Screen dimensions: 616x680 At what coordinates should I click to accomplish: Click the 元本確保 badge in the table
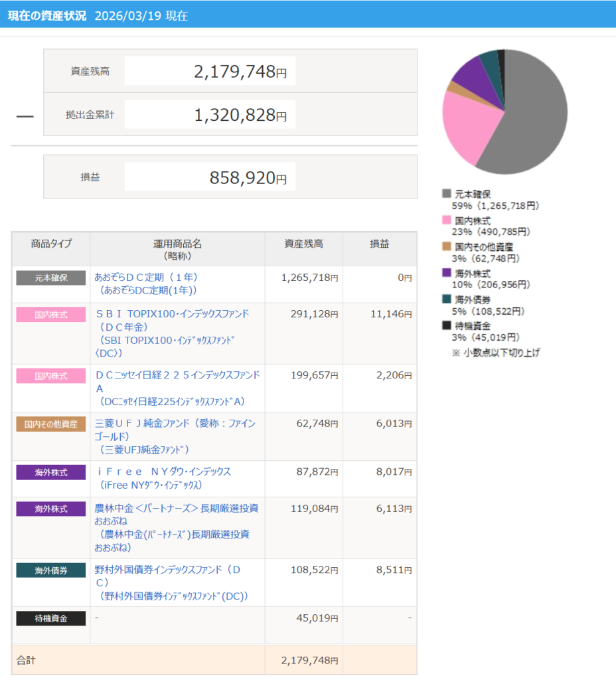(51, 278)
